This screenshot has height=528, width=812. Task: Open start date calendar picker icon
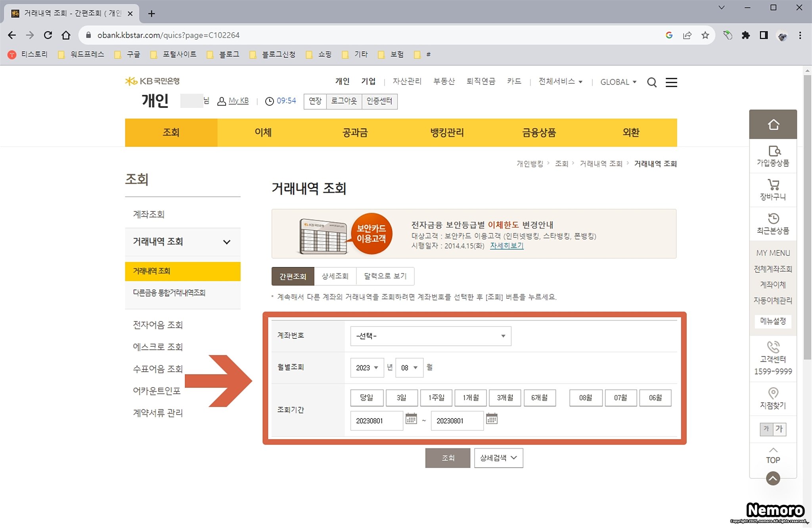411,419
